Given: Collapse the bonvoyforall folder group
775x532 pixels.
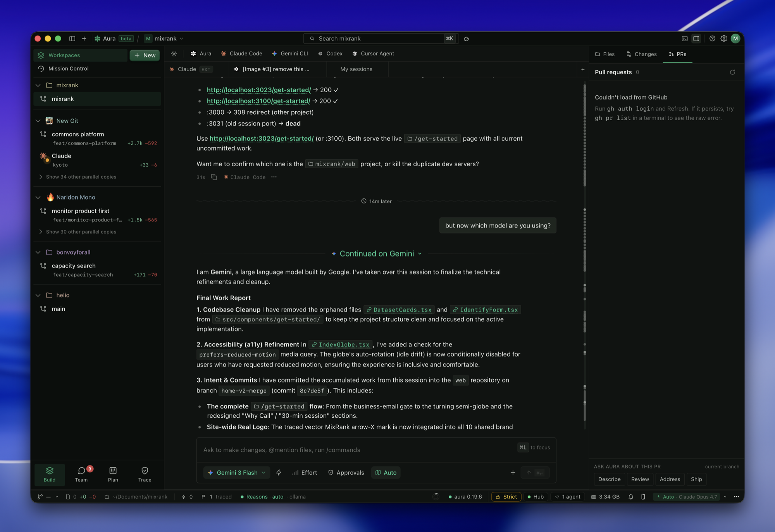Looking at the screenshot, I should pyautogui.click(x=38, y=252).
